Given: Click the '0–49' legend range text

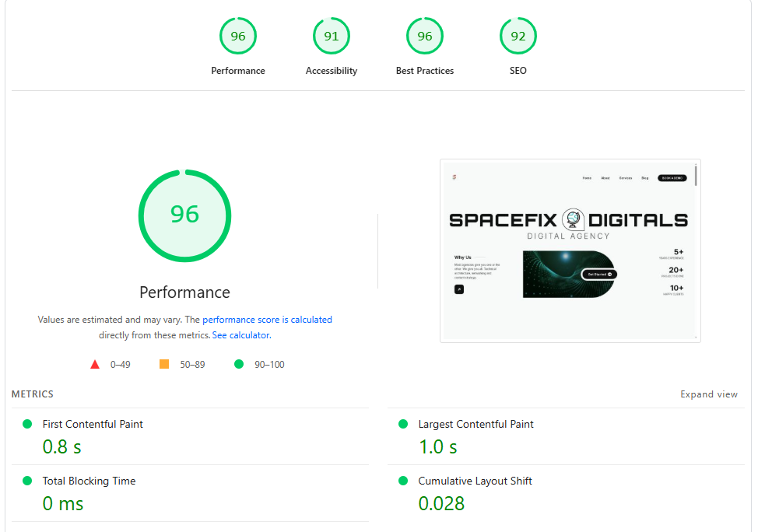Looking at the screenshot, I should tap(121, 364).
